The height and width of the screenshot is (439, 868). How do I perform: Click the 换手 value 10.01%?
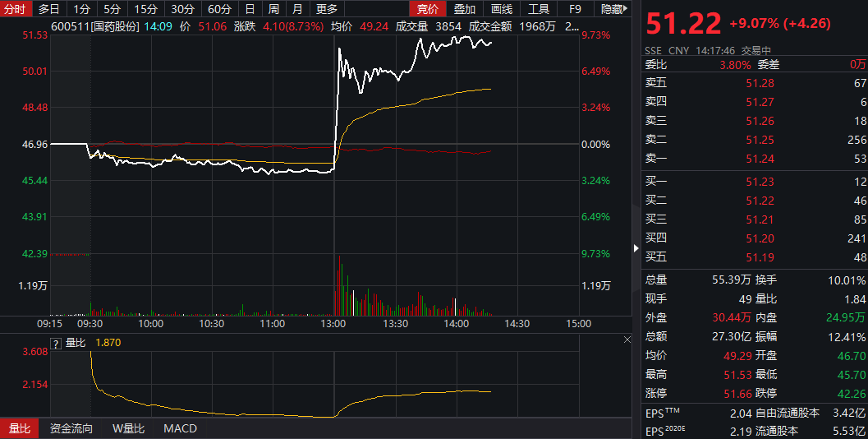pyautogui.click(x=847, y=280)
